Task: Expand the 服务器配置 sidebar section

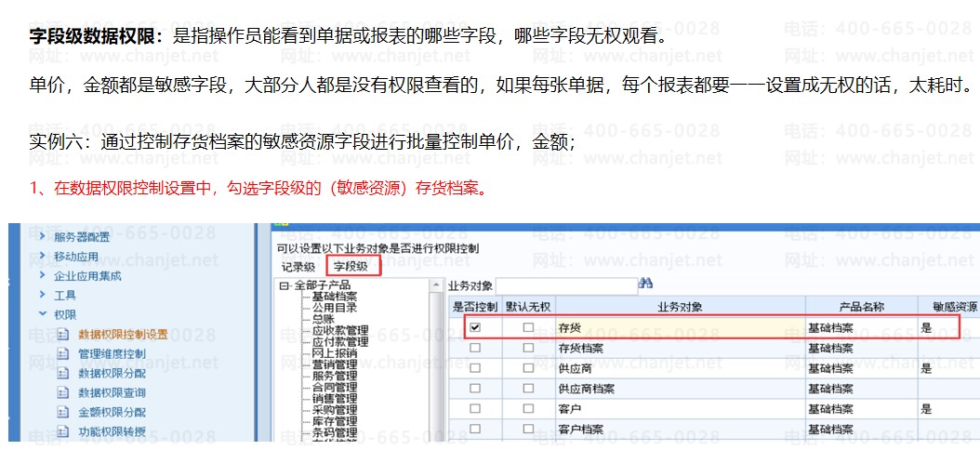Action: pos(43,236)
